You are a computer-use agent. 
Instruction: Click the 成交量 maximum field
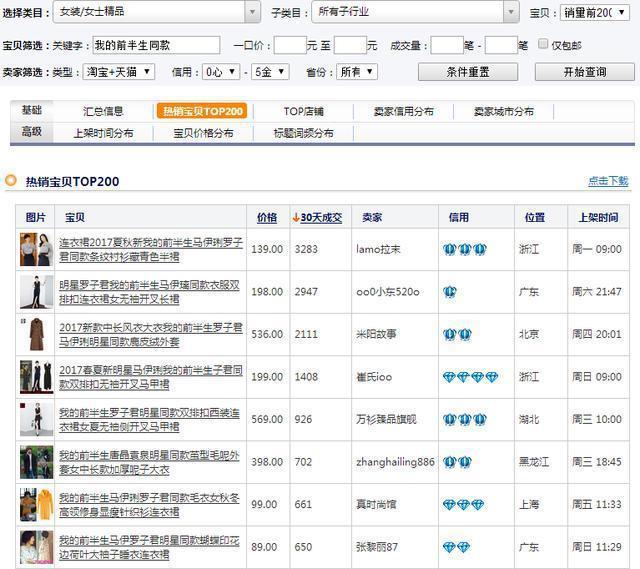pyautogui.click(x=501, y=45)
